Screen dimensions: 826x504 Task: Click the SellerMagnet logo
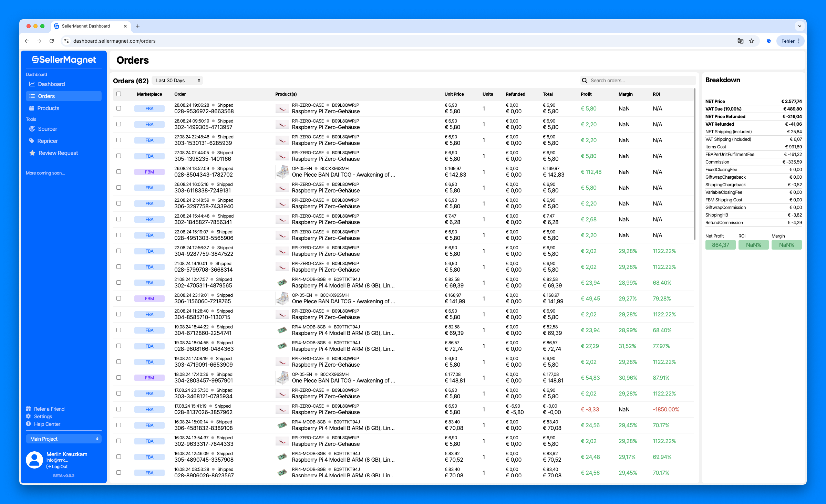pos(64,60)
